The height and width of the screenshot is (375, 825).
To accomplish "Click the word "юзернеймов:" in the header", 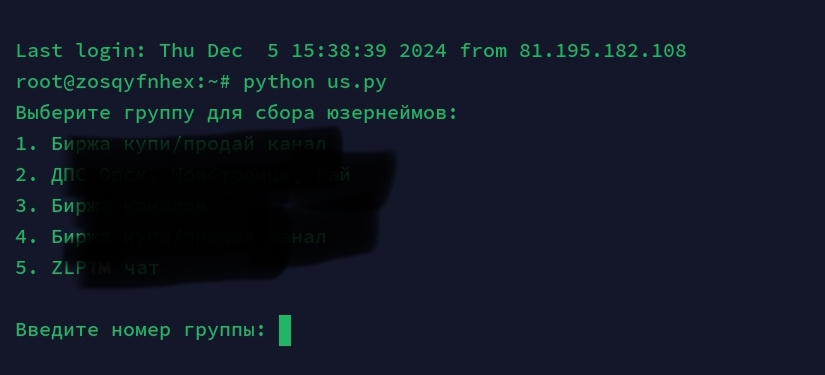I will (393, 113).
